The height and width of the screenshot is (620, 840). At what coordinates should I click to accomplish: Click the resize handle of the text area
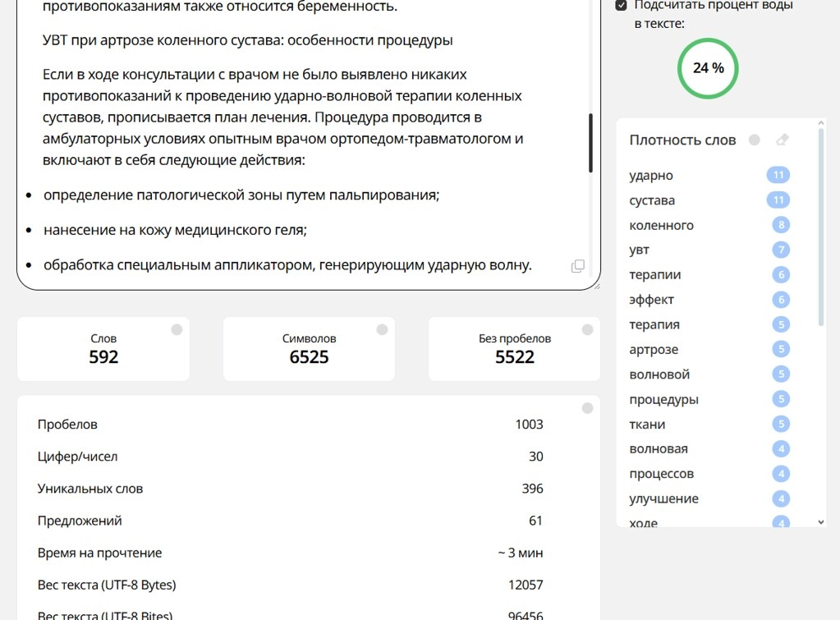point(597,287)
